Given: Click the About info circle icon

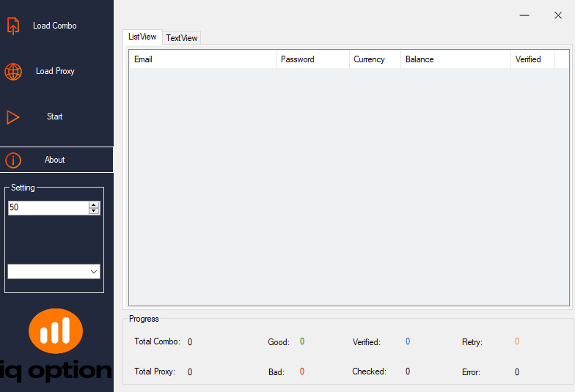Looking at the screenshot, I should tap(13, 160).
